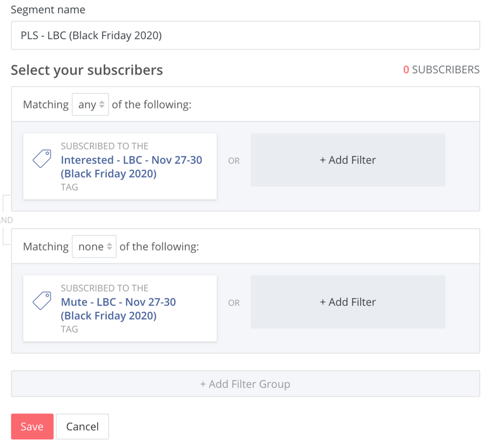Image resolution: width=498 pixels, height=448 pixels.
Task: Click the OR label in the second group
Action: 234,303
